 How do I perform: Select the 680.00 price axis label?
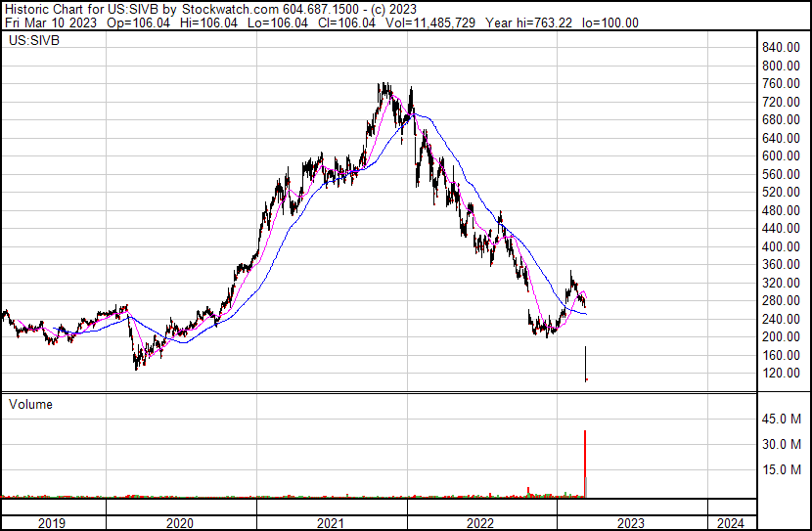pos(781,119)
